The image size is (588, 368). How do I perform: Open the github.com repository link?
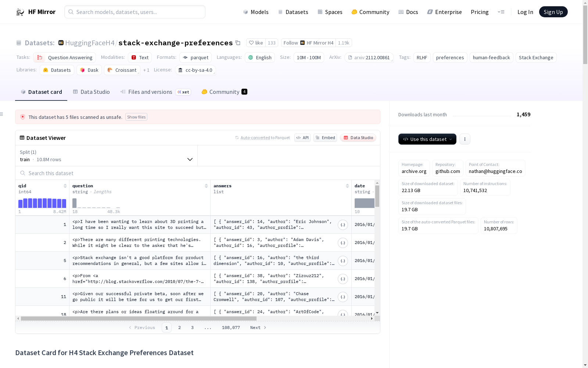tap(448, 171)
